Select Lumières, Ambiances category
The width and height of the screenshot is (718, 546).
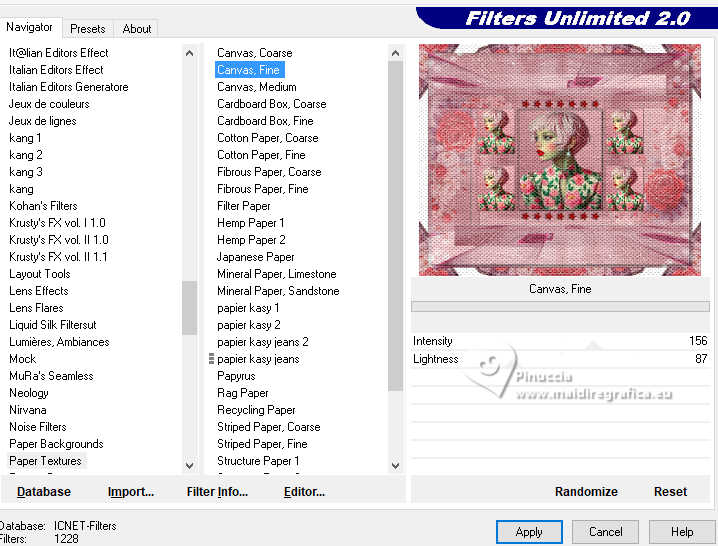point(60,342)
